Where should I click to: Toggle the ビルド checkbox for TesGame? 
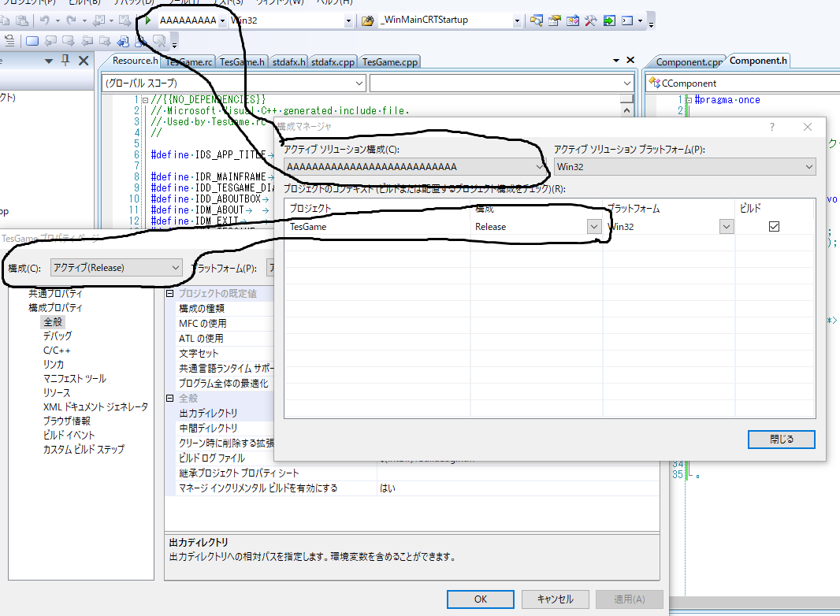point(774,227)
